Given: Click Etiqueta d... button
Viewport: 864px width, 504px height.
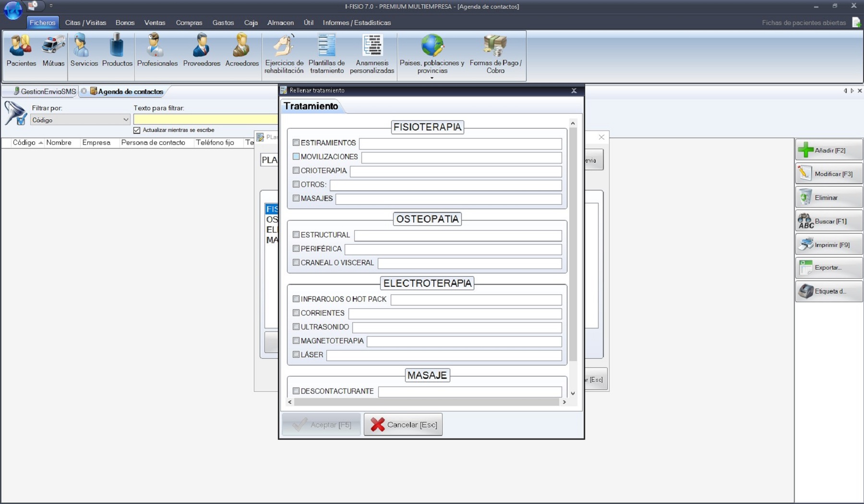Looking at the screenshot, I should coord(829,291).
